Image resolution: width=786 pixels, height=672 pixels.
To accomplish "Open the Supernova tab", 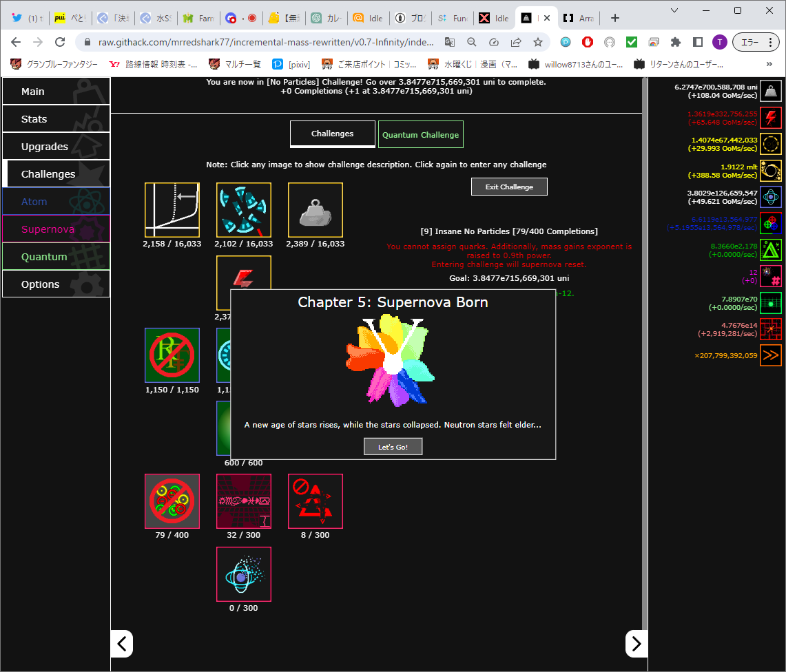I will point(56,229).
